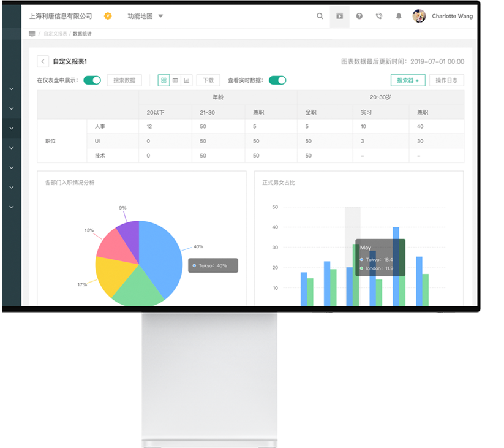Click the 下载 download button

tap(208, 80)
